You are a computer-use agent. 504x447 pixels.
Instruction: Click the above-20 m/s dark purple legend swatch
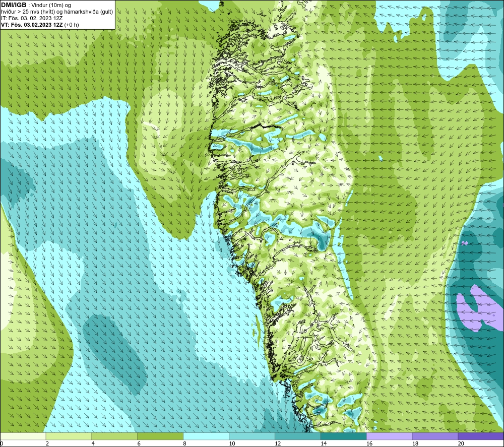(x=481, y=436)
